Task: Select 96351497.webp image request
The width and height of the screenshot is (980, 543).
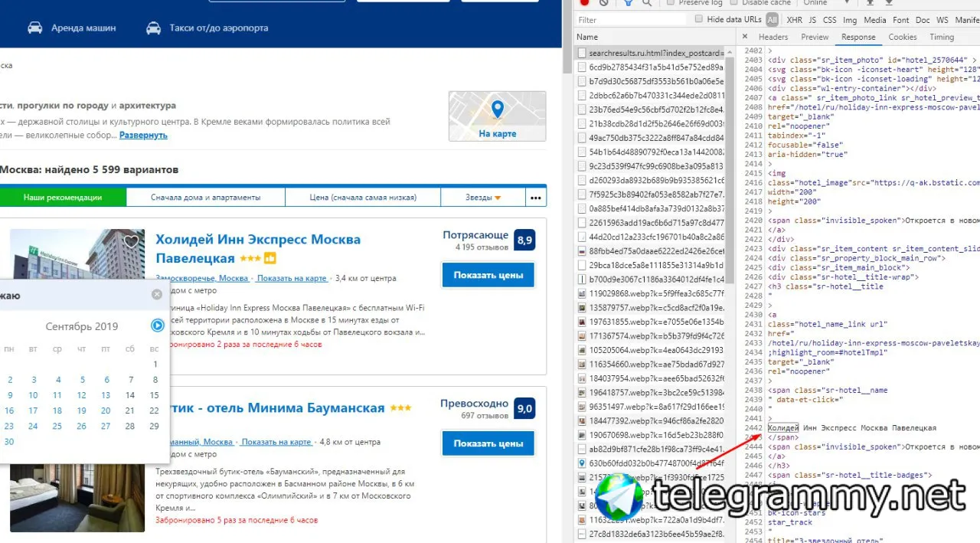Action: click(650, 407)
